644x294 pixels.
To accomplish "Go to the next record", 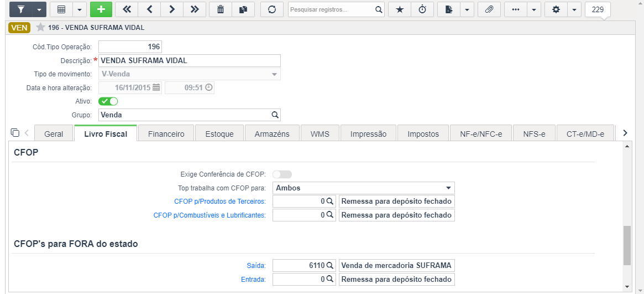I will (172, 9).
